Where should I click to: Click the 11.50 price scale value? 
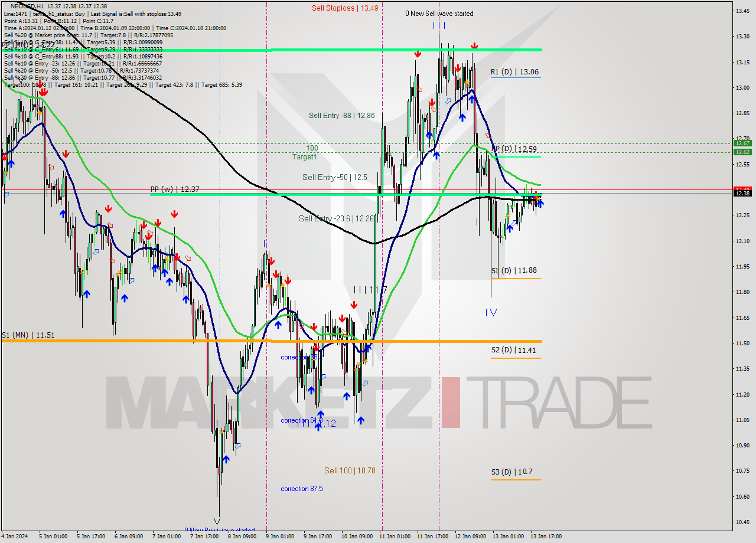[x=742, y=343]
